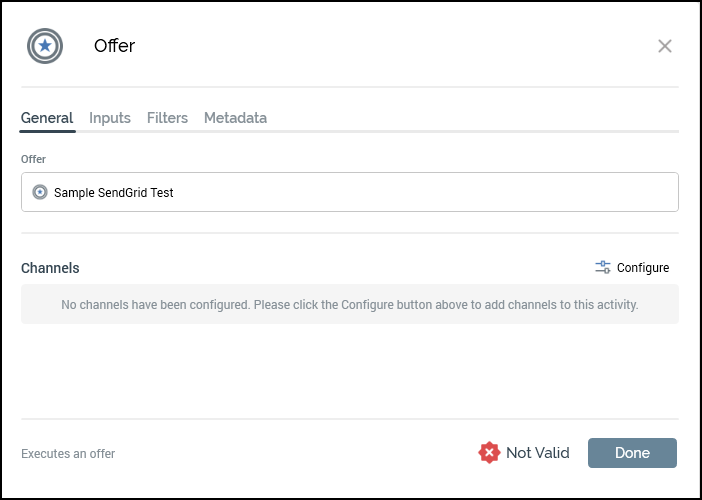Click the Offer dialog title text
This screenshot has height=500, width=702.
tap(114, 46)
